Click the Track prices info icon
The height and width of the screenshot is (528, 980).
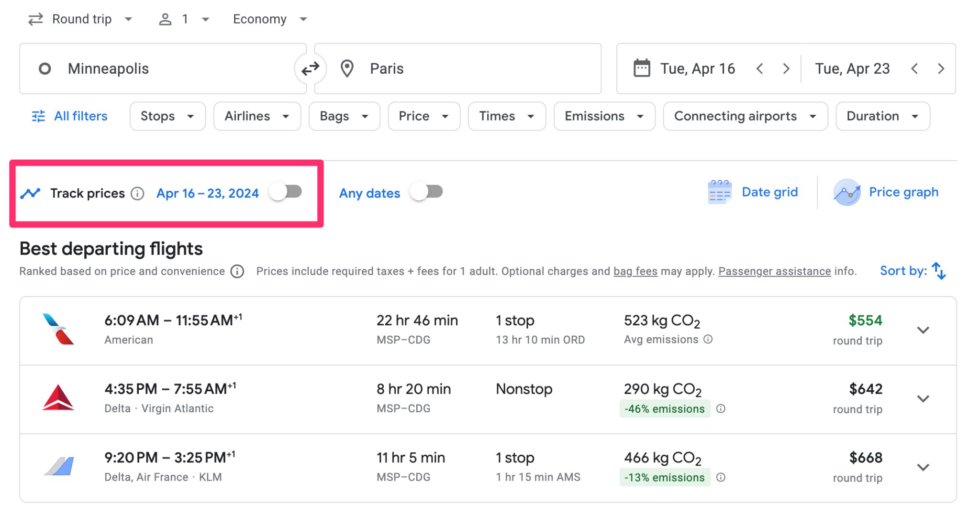[x=138, y=193]
